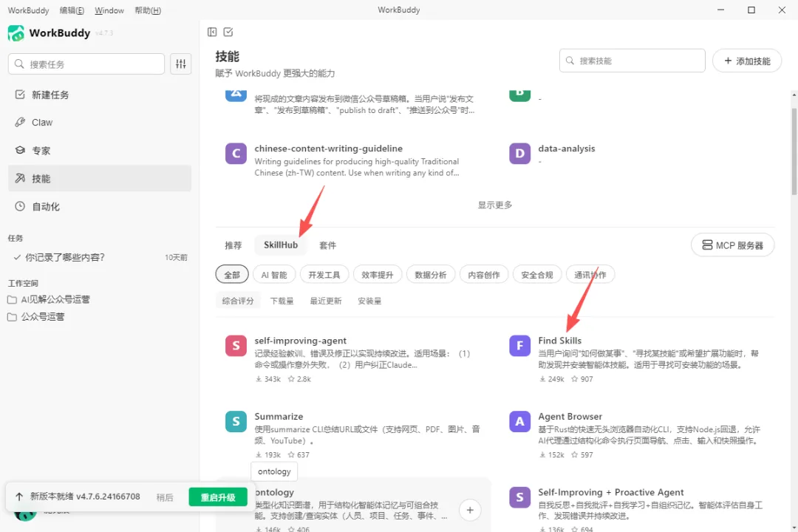Open the Window menu
This screenshot has width=798, height=532.
point(109,10)
